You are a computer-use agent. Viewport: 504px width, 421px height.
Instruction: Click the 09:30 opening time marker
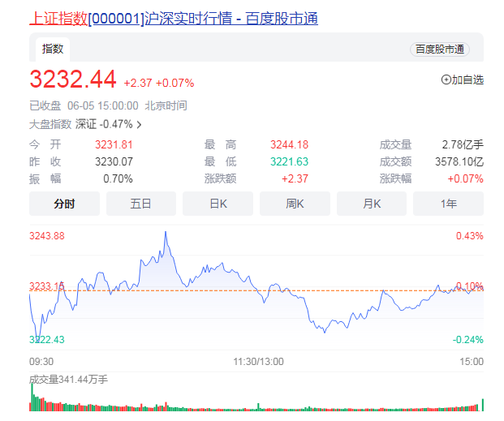pyautogui.click(x=41, y=361)
